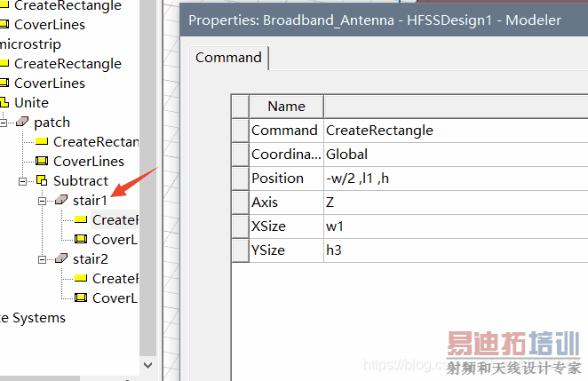Edit the YSize value h3

pyautogui.click(x=456, y=250)
